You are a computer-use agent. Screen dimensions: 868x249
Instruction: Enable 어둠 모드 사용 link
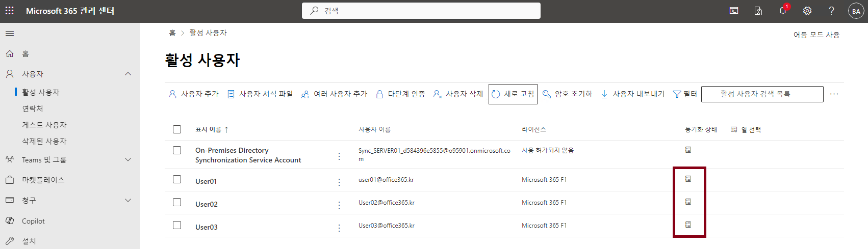pyautogui.click(x=816, y=35)
